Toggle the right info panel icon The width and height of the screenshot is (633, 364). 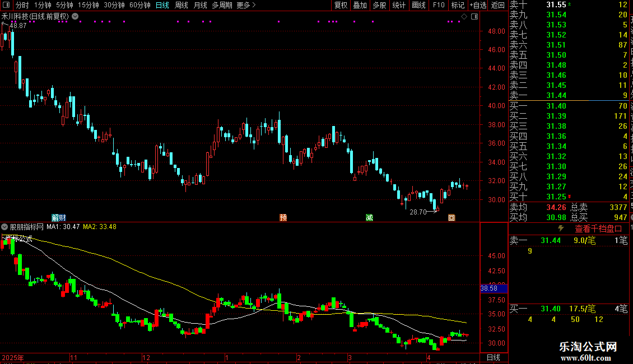point(474,17)
